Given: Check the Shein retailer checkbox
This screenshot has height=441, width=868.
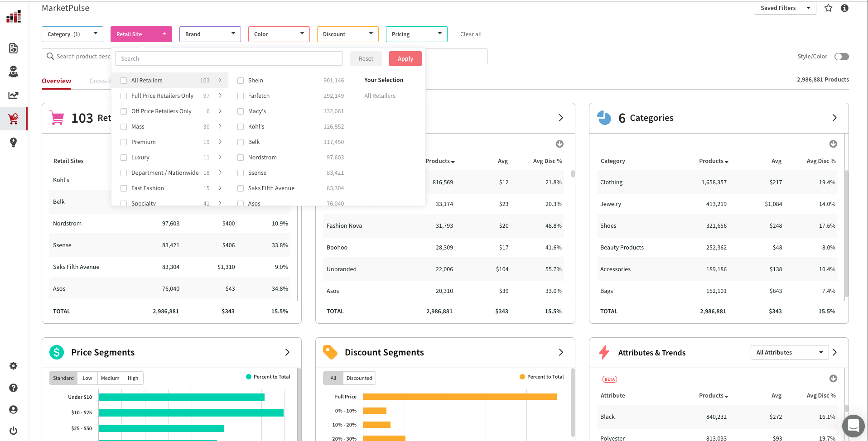Looking at the screenshot, I should click(241, 81).
